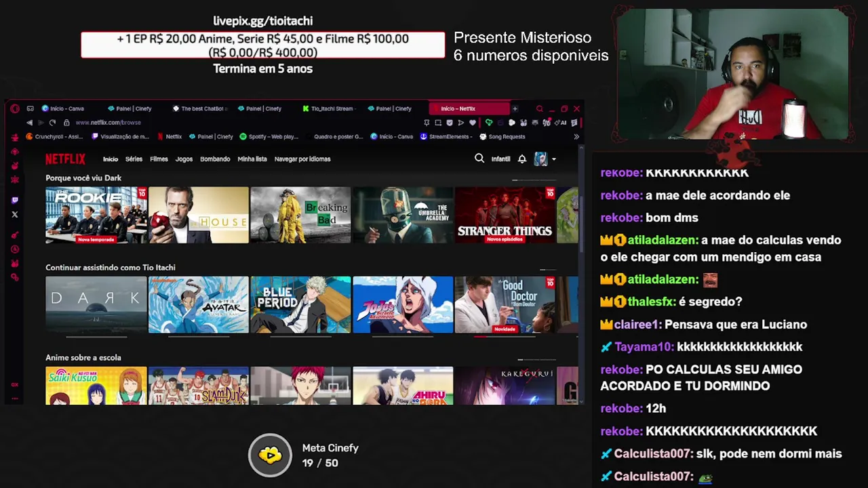Image resolution: width=868 pixels, height=488 pixels.
Task: Open the Ahiru no Sora thumbnail
Action: [x=403, y=386]
